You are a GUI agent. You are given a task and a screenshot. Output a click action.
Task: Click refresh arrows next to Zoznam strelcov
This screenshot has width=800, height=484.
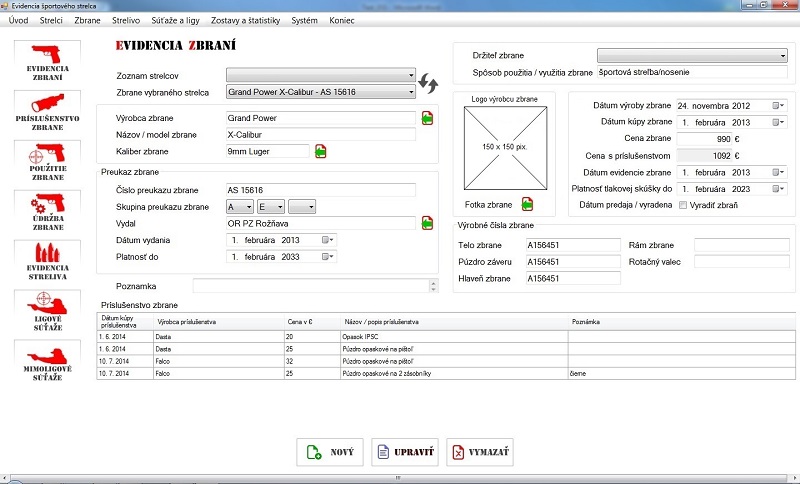point(428,83)
